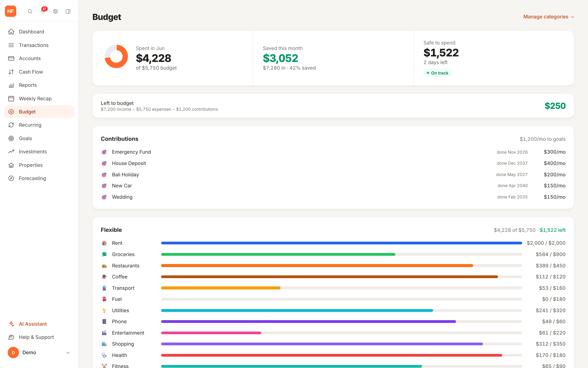Click the Phone category row label
588x368 pixels.
pos(119,322)
